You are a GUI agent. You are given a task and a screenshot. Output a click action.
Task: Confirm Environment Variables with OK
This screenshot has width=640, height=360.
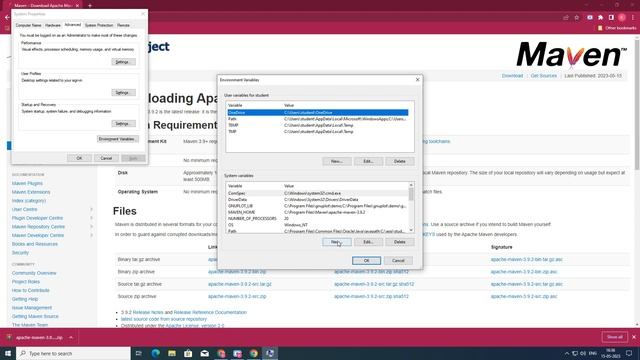(366, 260)
